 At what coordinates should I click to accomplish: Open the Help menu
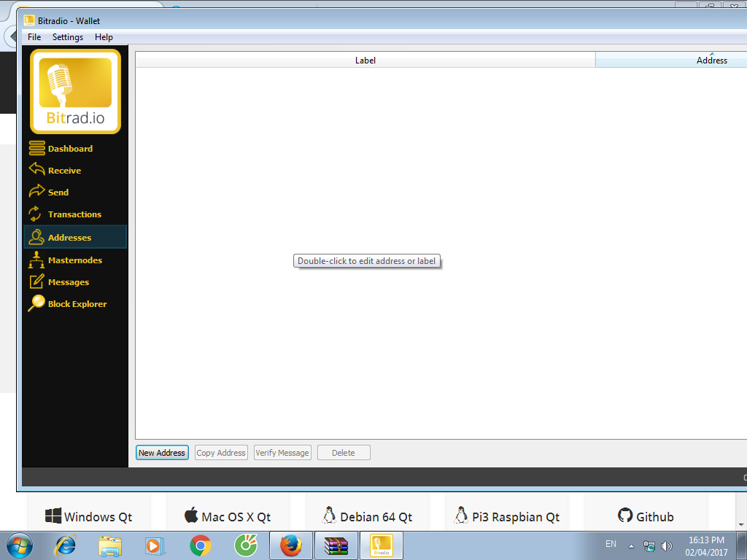[104, 37]
